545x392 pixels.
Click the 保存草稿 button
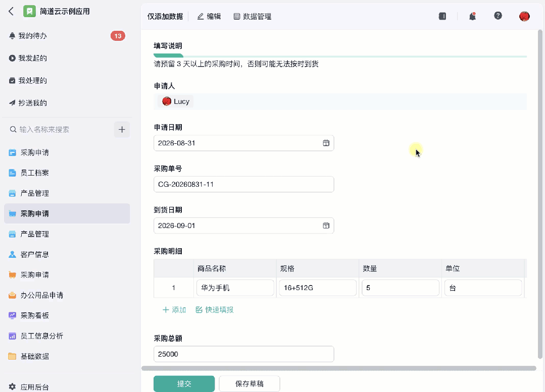click(x=250, y=383)
